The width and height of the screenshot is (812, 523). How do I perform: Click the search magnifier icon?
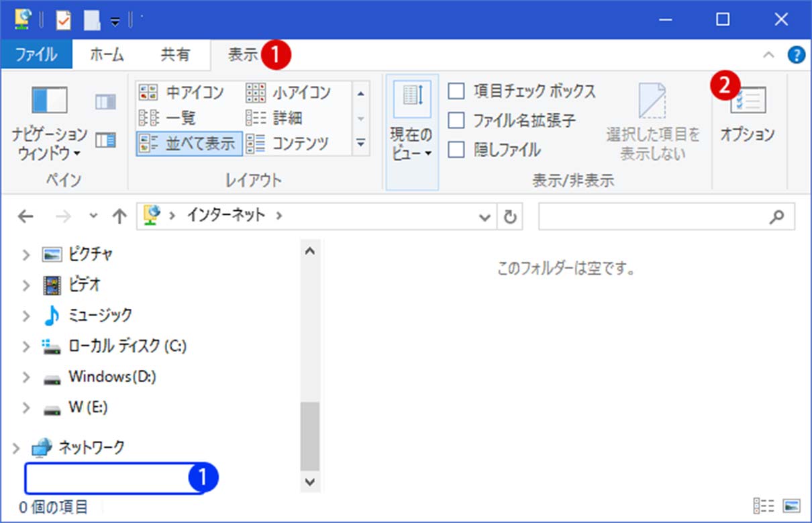click(x=776, y=216)
